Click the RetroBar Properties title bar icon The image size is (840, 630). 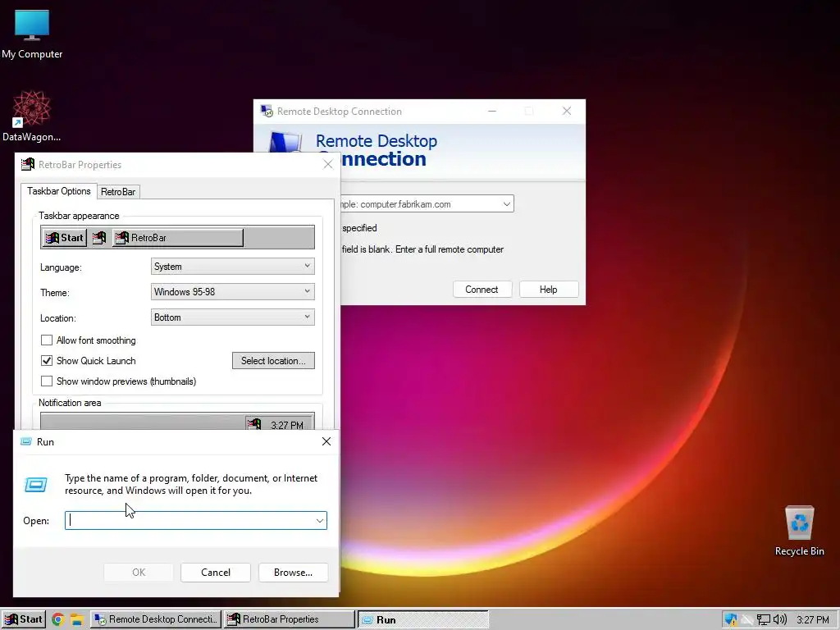pyautogui.click(x=27, y=164)
